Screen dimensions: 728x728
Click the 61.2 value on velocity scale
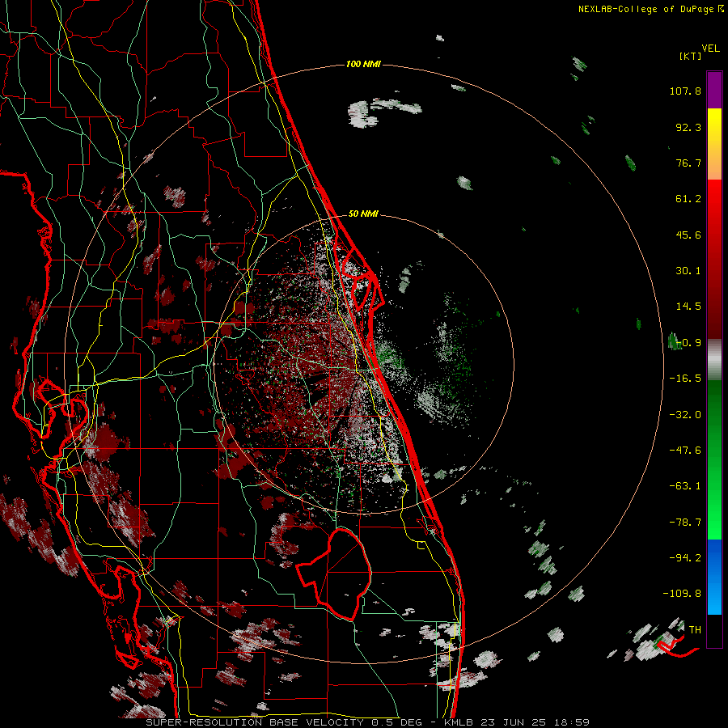[x=688, y=199]
